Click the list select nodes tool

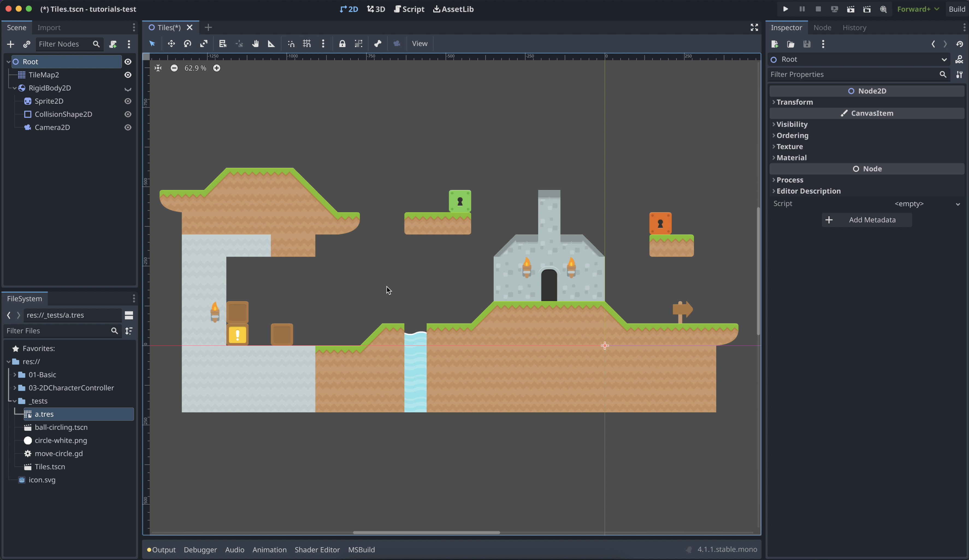pyautogui.click(x=223, y=44)
